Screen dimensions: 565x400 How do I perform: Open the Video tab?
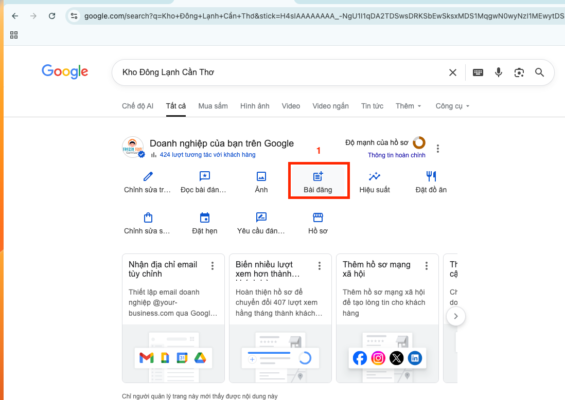[291, 106]
